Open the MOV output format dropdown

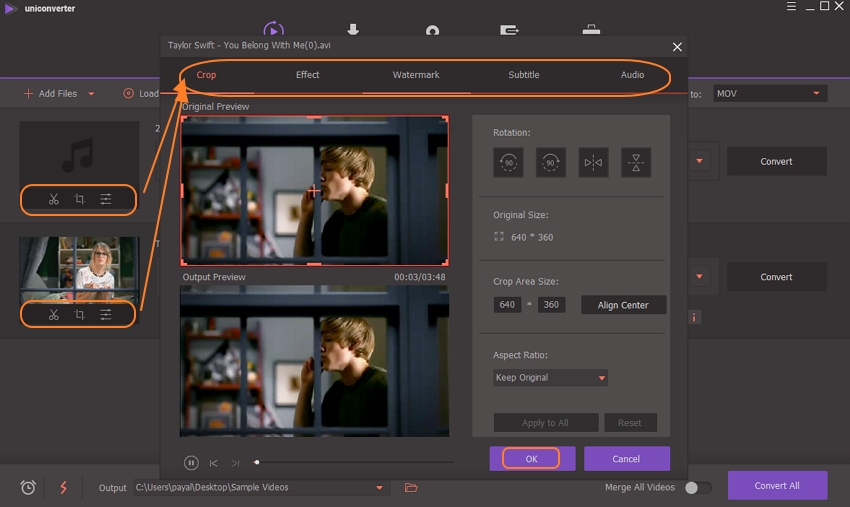(769, 93)
